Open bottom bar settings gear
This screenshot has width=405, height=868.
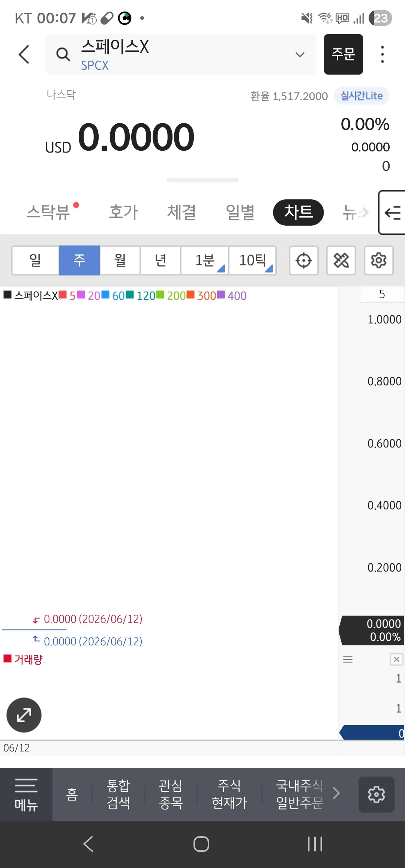(x=376, y=795)
